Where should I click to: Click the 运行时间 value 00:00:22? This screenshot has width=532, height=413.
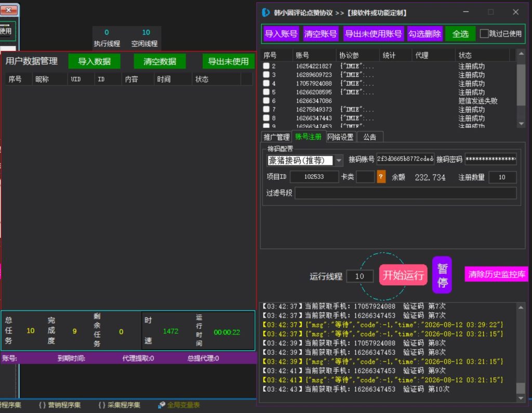click(227, 332)
